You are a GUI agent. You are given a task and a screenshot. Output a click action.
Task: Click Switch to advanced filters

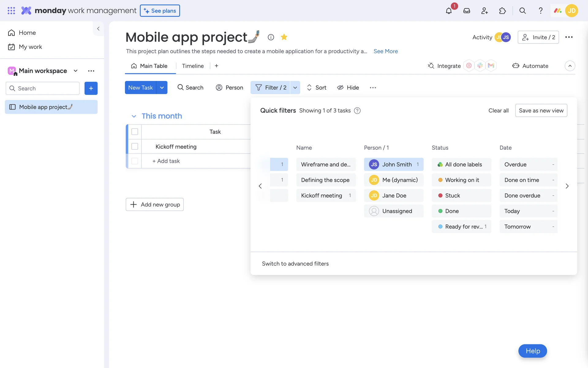(x=295, y=264)
